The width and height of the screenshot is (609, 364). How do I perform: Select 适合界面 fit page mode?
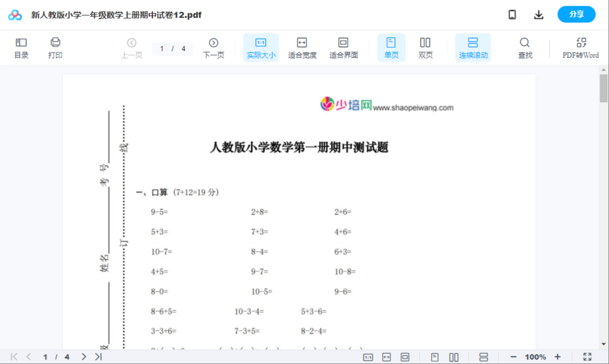click(x=343, y=47)
